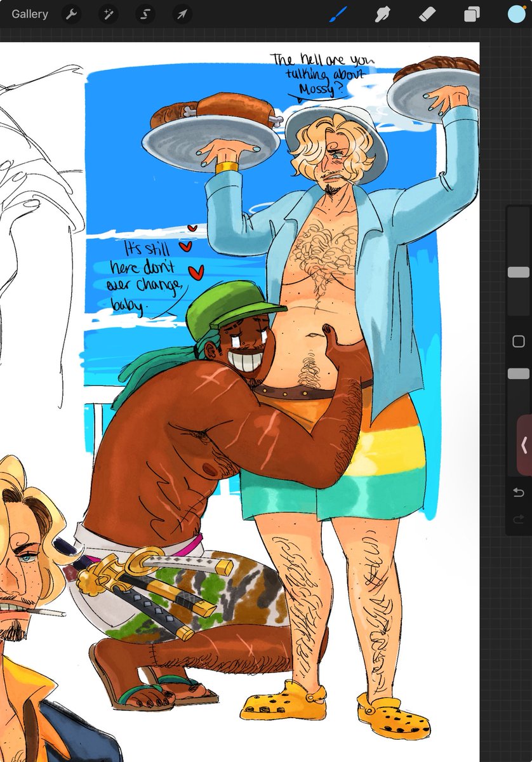The width and height of the screenshot is (532, 762).
Task: Adjust the brush opacity slider
Action: (x=519, y=374)
